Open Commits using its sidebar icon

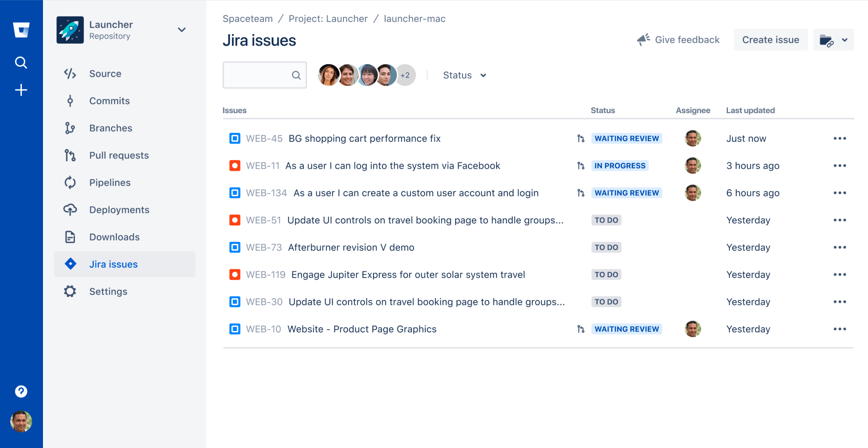point(70,101)
